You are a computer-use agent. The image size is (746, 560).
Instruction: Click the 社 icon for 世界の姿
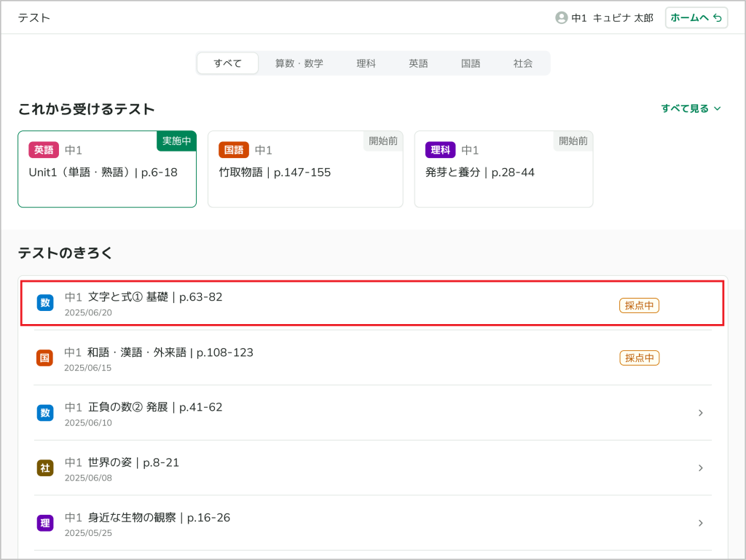(45, 468)
